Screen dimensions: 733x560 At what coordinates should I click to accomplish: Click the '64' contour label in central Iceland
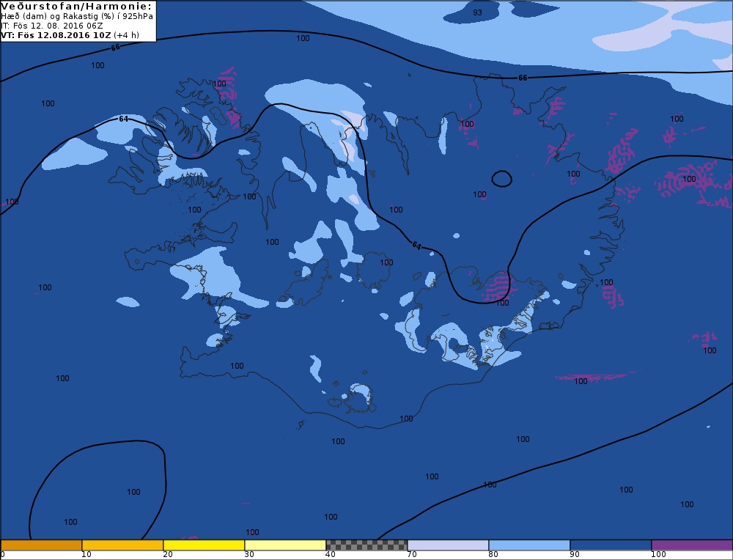416,246
